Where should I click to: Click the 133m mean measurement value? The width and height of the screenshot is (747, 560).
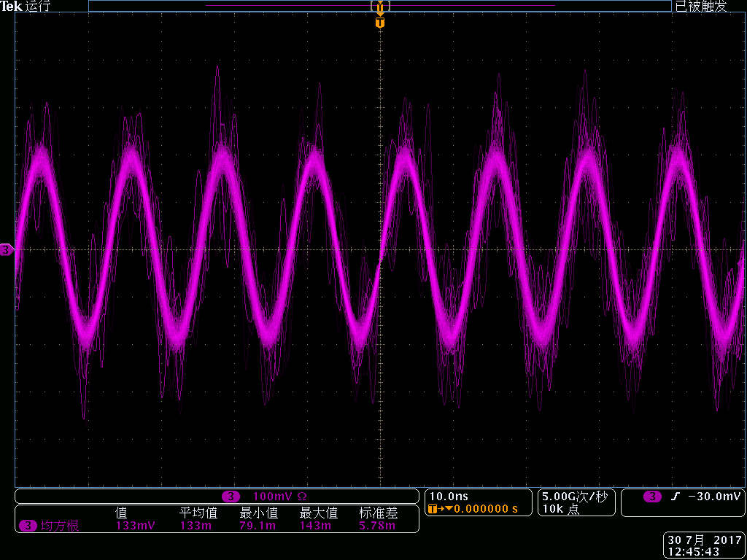(x=196, y=526)
